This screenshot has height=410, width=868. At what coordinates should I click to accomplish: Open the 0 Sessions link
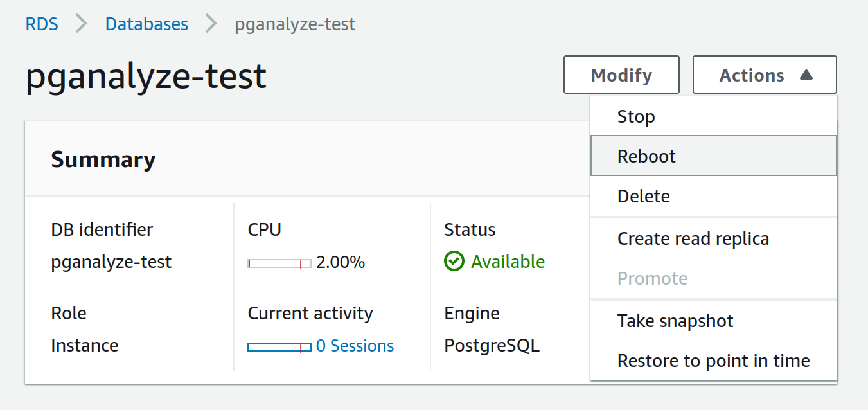point(355,346)
